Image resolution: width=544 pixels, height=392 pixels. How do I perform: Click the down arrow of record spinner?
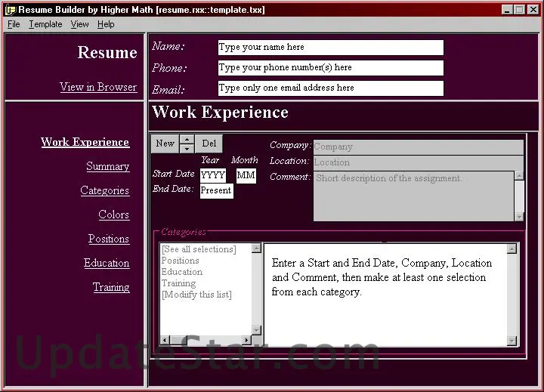click(187, 149)
